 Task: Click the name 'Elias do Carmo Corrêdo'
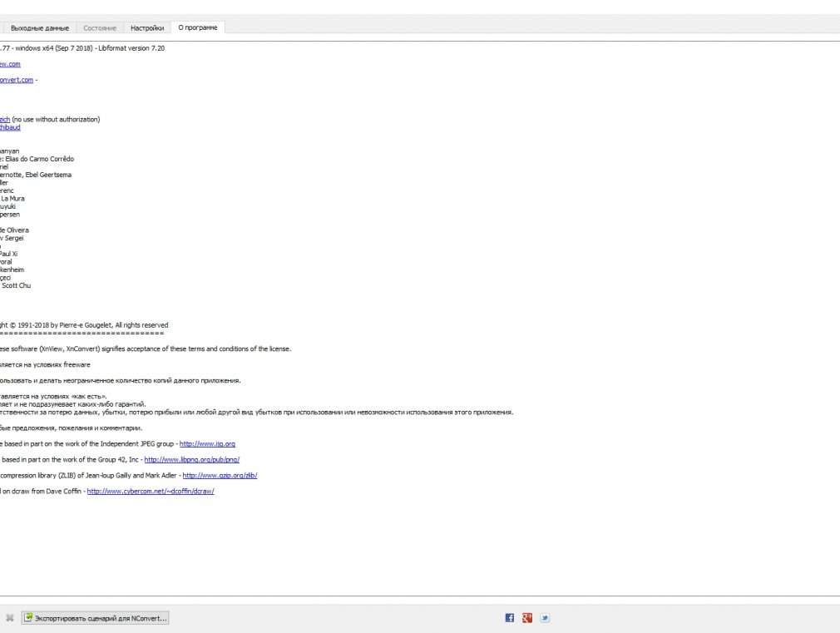click(x=40, y=159)
